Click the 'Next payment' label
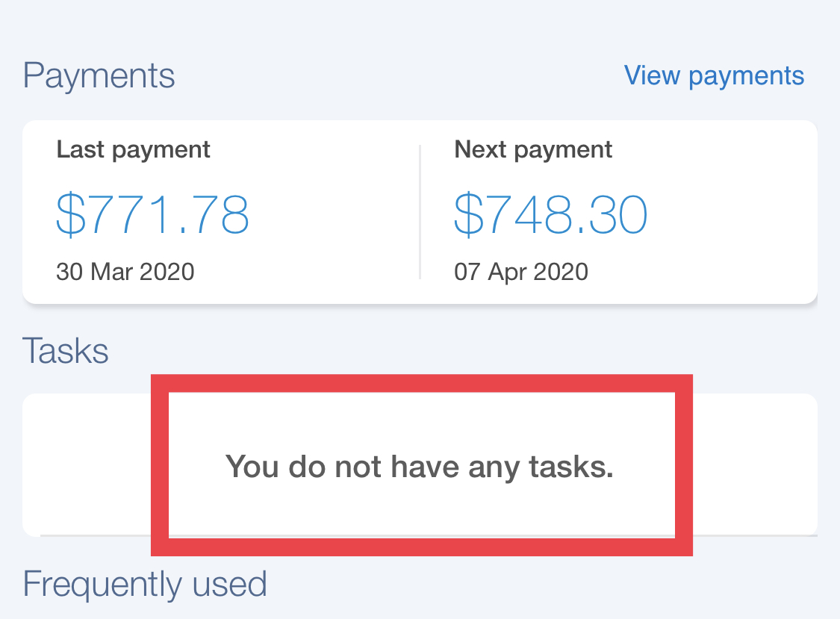Viewport: 840px width, 619px height. [x=532, y=149]
